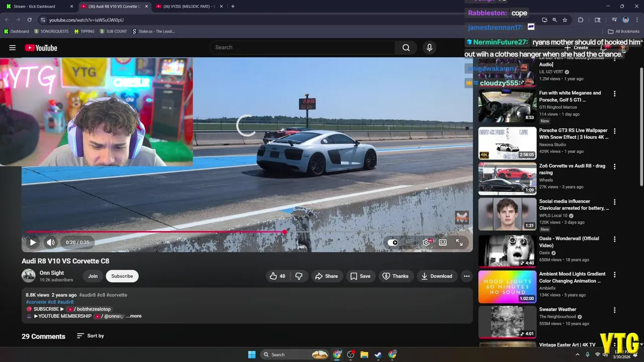Open the SONGREQUESTS bookmark
644x362 pixels.
51,31
